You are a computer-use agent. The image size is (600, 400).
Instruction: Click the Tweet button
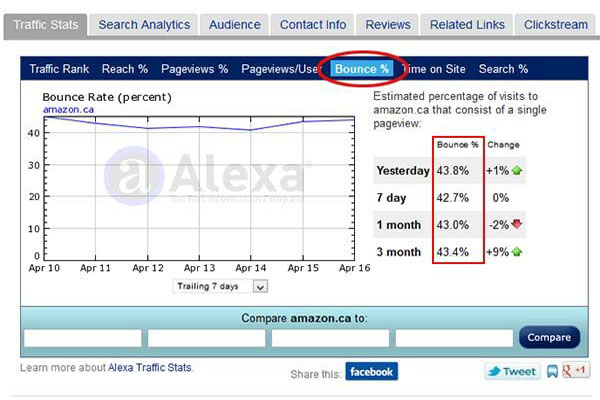(x=512, y=371)
